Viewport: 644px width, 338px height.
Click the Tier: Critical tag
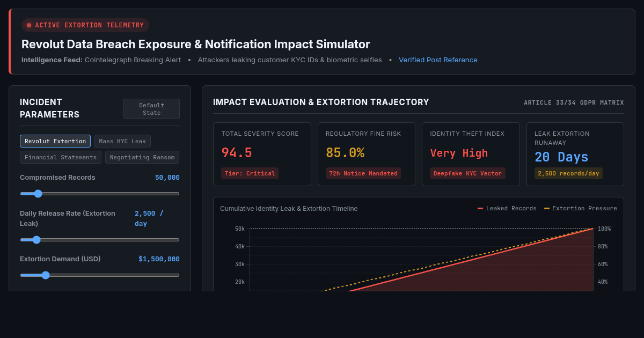[x=250, y=173]
